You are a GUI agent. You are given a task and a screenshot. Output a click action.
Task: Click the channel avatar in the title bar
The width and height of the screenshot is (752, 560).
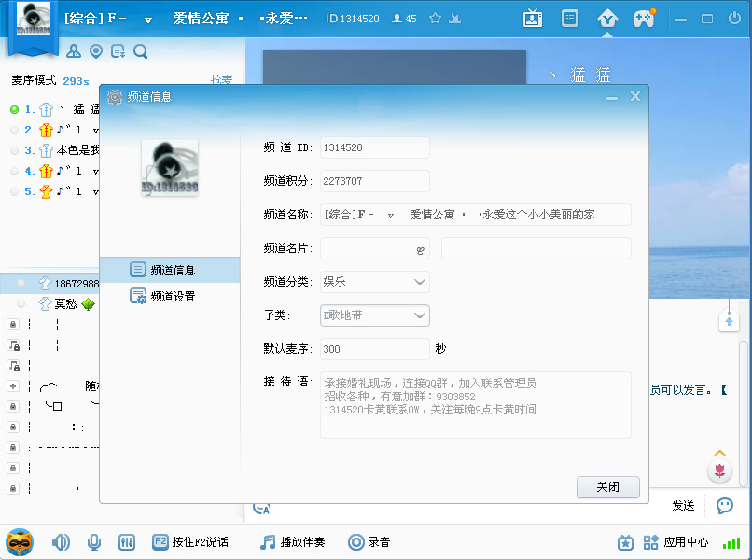pyautogui.click(x=34, y=19)
